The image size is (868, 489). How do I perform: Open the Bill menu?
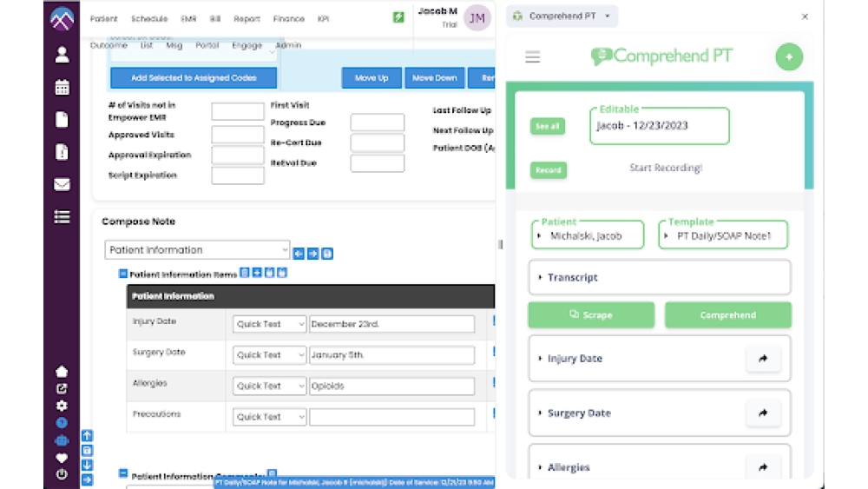(214, 19)
